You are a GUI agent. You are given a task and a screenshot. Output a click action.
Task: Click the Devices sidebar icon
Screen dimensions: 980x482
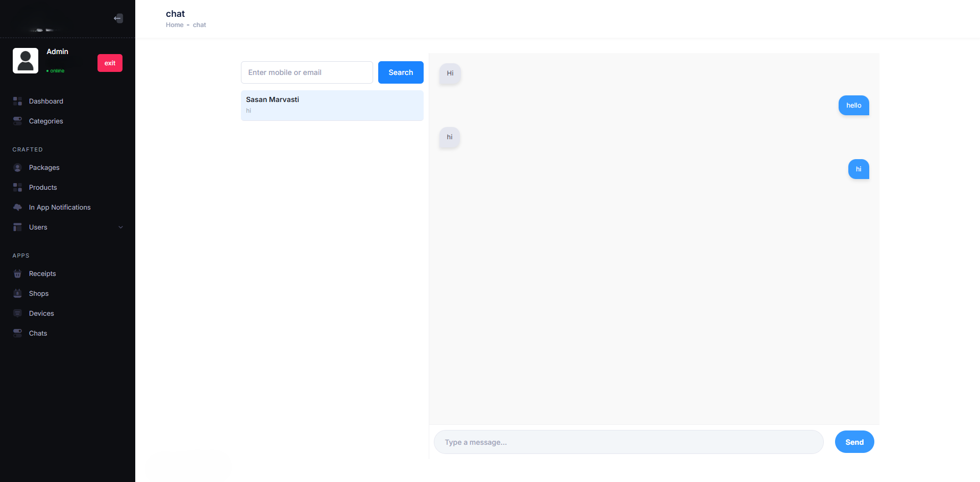tap(17, 314)
